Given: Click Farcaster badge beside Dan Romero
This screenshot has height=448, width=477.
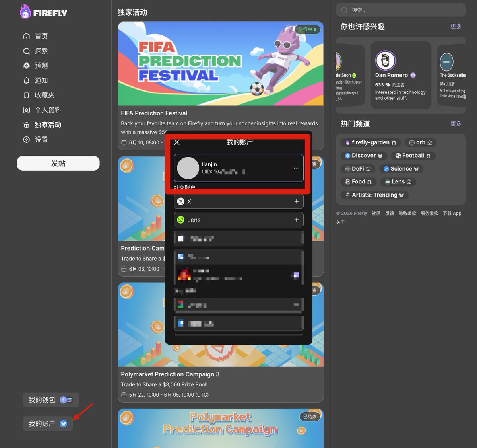Looking at the screenshot, I should coord(413,75).
